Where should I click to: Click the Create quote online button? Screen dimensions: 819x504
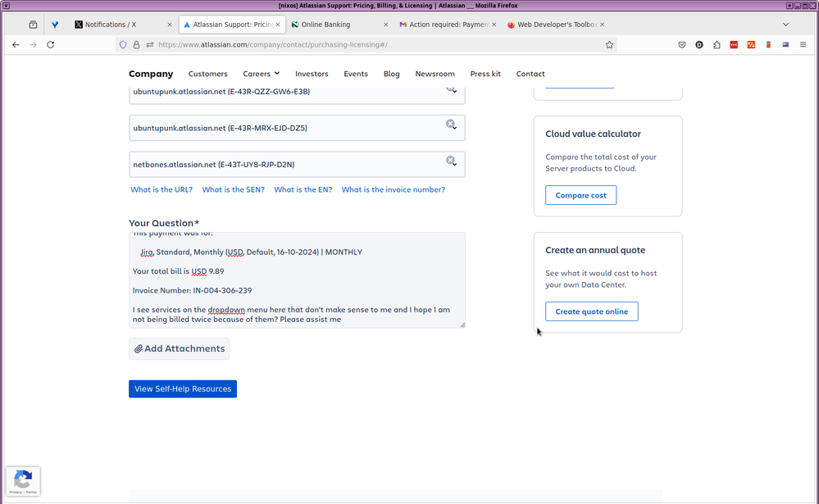click(592, 311)
